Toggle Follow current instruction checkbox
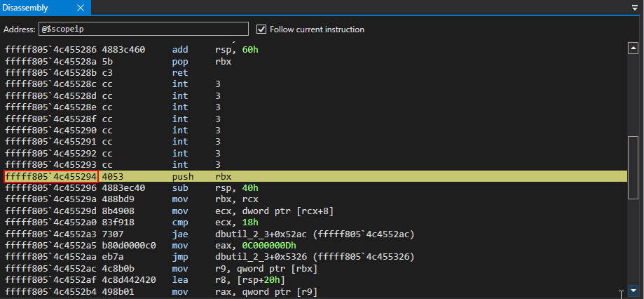 tap(261, 29)
